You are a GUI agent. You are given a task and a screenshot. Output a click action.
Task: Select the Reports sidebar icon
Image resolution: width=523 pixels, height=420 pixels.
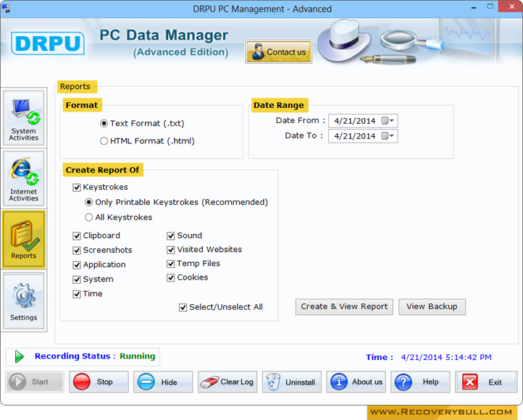(24, 240)
